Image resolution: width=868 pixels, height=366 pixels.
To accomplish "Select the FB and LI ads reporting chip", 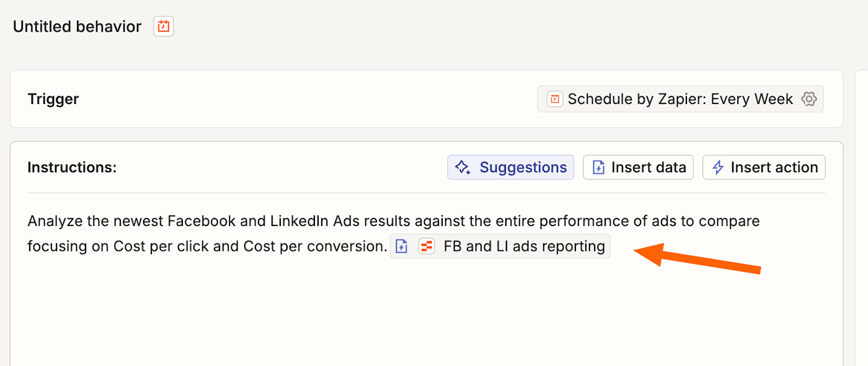I will click(x=524, y=246).
